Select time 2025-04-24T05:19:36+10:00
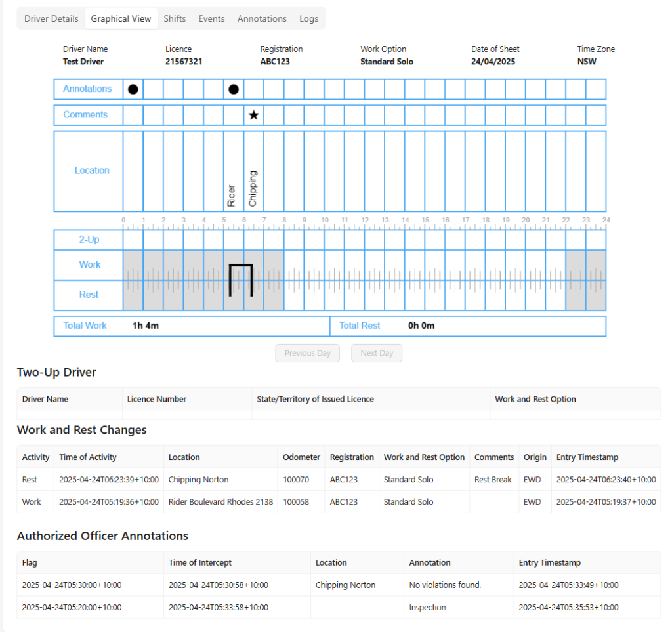Screen dimensions: 672x632 coord(109,502)
